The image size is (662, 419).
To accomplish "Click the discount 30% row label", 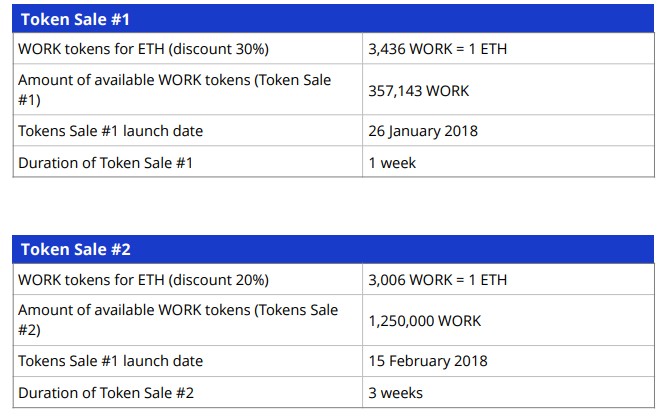I will 144,49.
